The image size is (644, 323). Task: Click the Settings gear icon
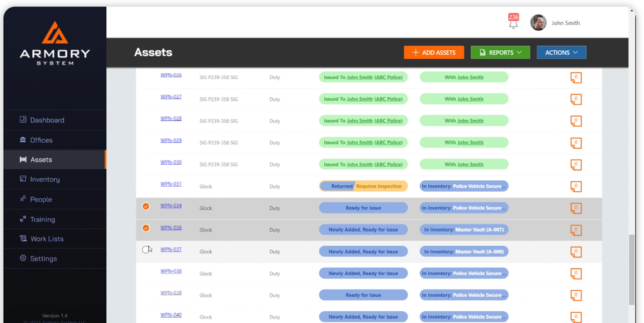point(23,258)
